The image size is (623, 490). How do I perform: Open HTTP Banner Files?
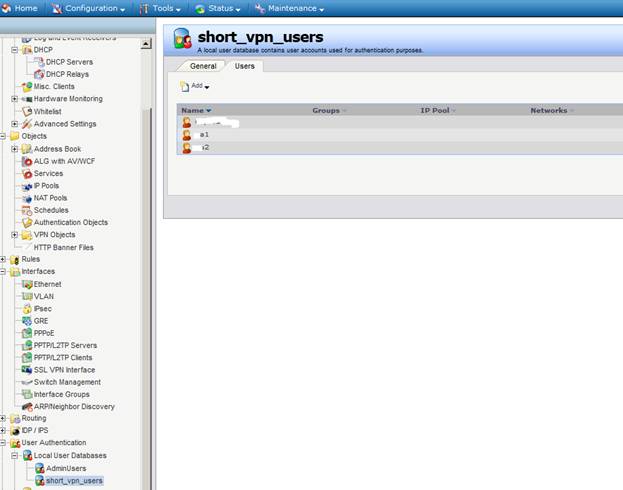click(64, 248)
